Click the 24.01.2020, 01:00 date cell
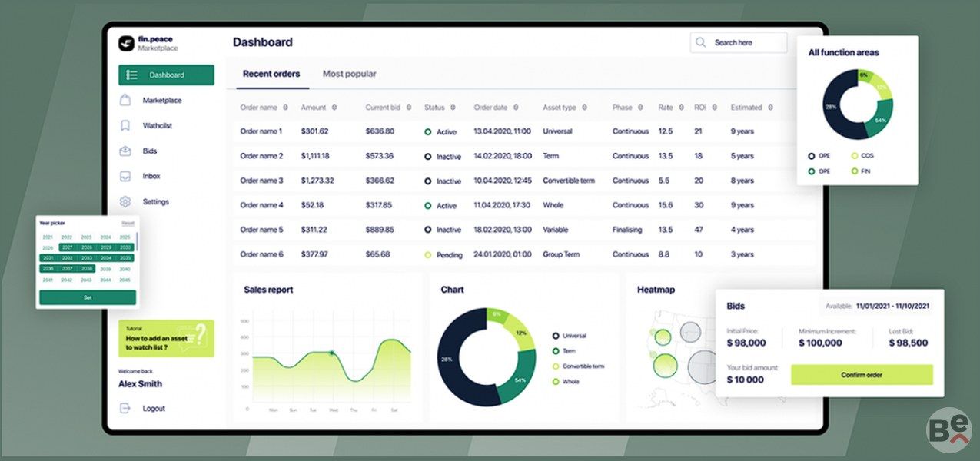 (503, 254)
